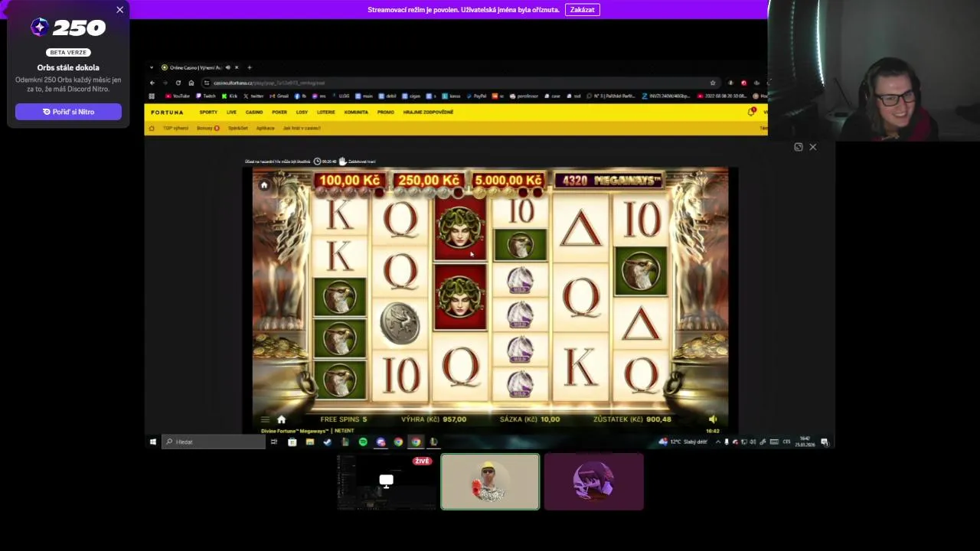Open Task View on the taskbar

pos(273,442)
